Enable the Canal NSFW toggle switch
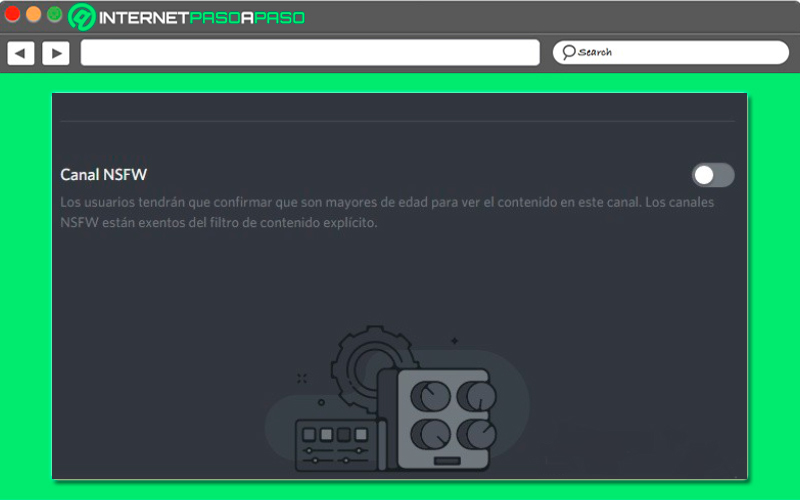The width and height of the screenshot is (800, 500). (713, 175)
